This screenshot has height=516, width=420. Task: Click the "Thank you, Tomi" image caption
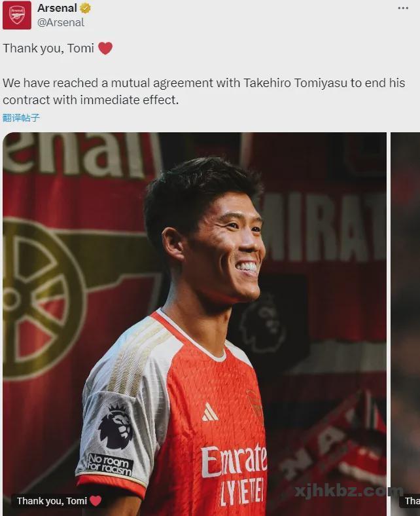point(52,501)
